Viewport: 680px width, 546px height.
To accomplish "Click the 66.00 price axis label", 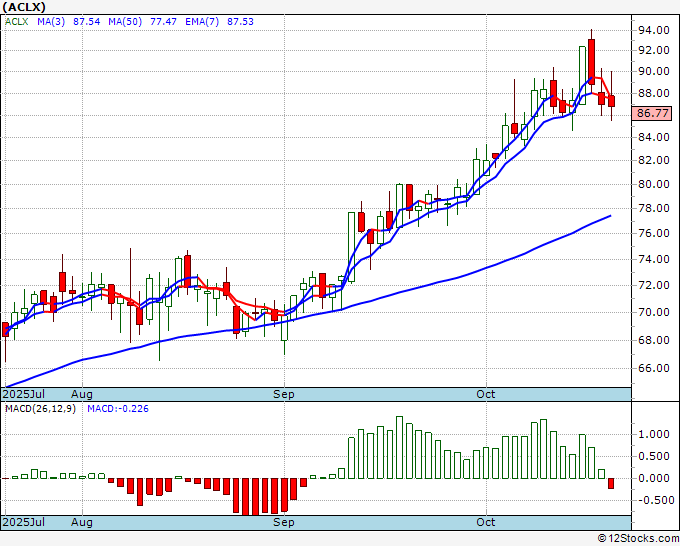I will (x=653, y=368).
